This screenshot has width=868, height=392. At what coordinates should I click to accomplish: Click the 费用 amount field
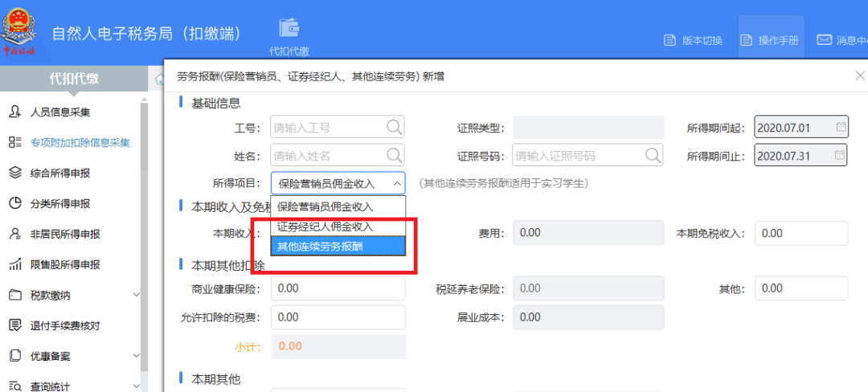point(588,233)
